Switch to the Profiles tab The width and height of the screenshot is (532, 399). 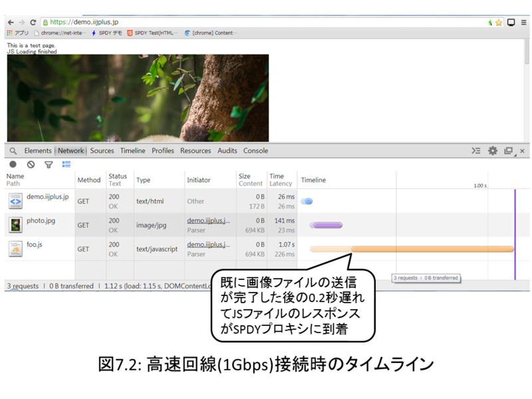(x=163, y=151)
